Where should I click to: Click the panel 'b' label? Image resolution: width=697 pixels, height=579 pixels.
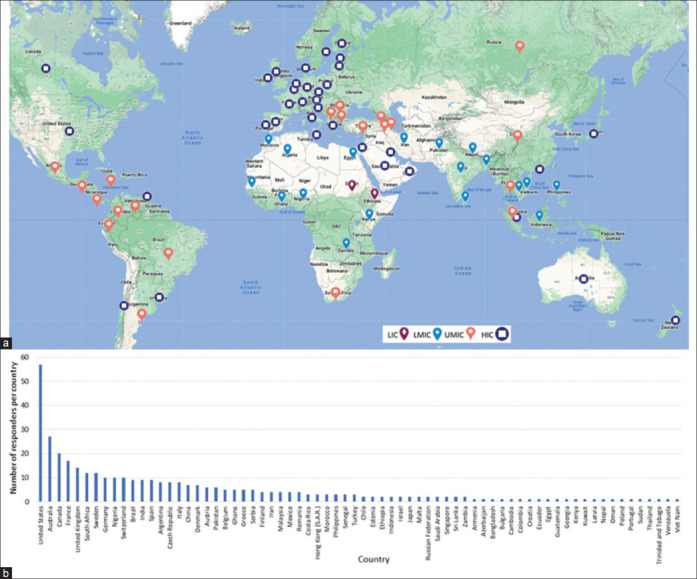(x=6, y=573)
